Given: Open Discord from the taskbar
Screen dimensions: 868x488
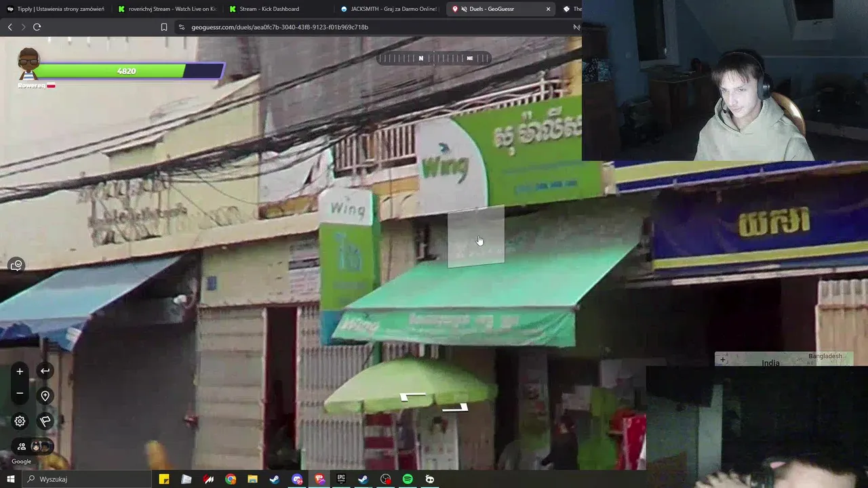Looking at the screenshot, I should pyautogui.click(x=297, y=479).
